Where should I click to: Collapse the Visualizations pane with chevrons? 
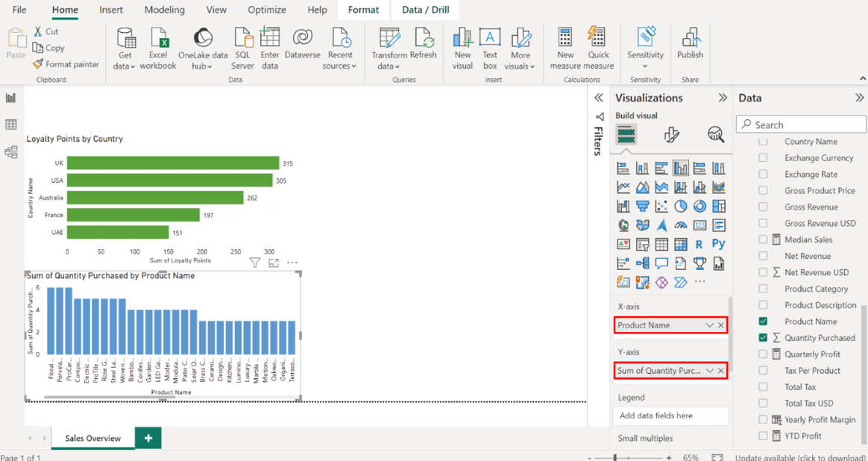722,98
